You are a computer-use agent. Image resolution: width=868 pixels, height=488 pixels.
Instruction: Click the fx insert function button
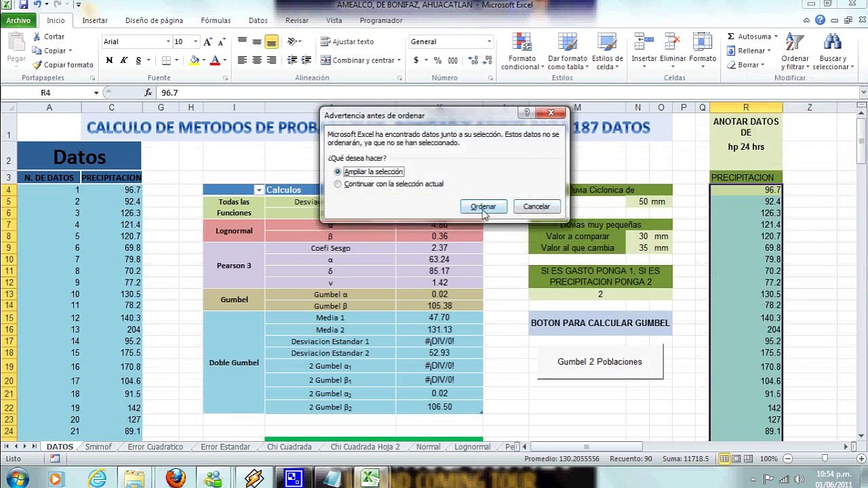149,93
